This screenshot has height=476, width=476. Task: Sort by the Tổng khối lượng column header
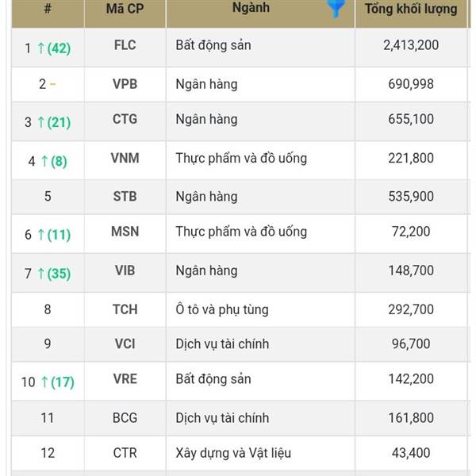point(411,9)
